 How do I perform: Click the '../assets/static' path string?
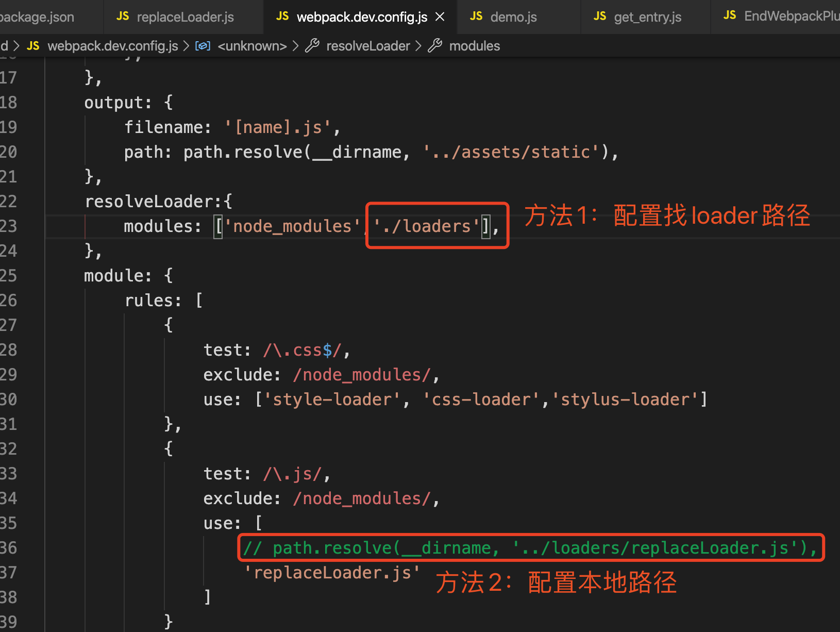click(511, 152)
